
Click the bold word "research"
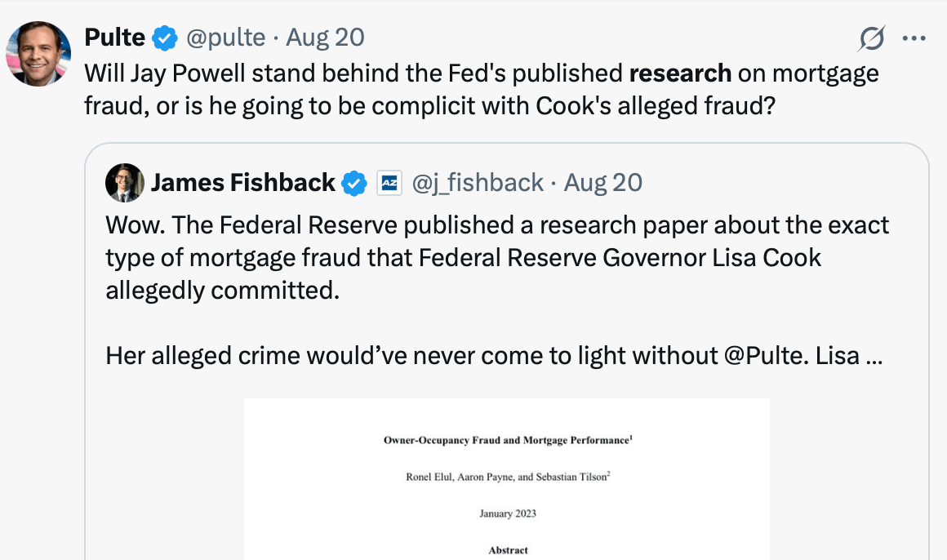[x=680, y=73]
